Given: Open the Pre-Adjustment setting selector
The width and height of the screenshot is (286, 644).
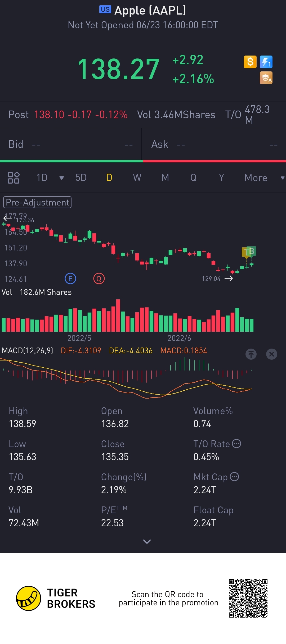Looking at the screenshot, I should tap(37, 202).
